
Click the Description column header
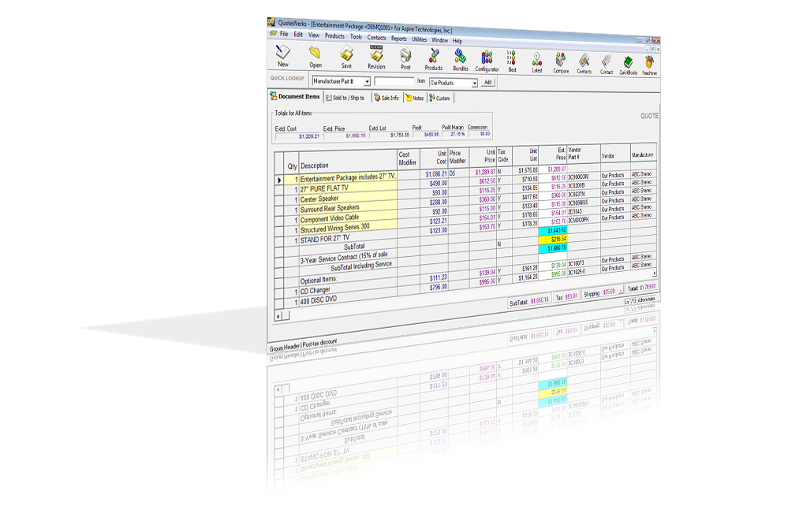tap(348, 163)
